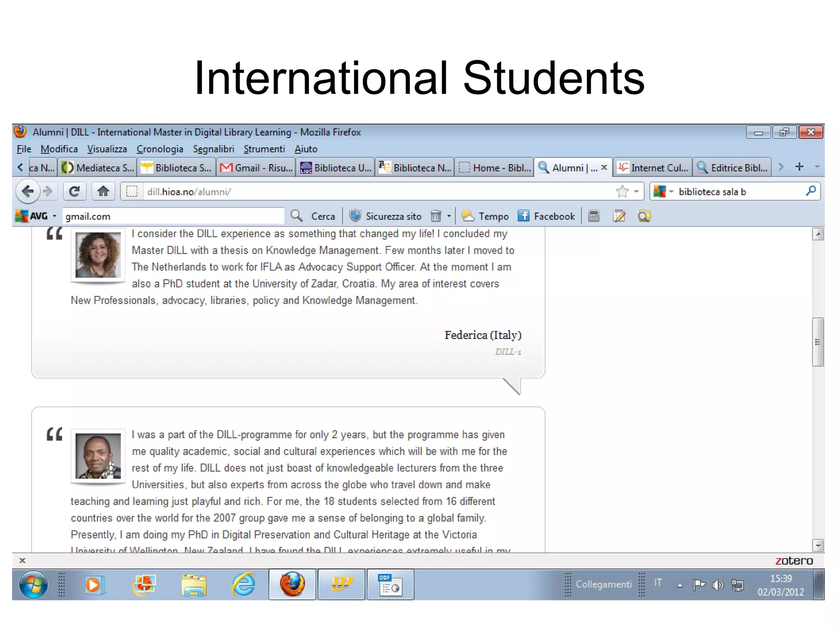This screenshot has height=630, width=840.
Task: Open the Segnalibri menu
Action: 213,149
